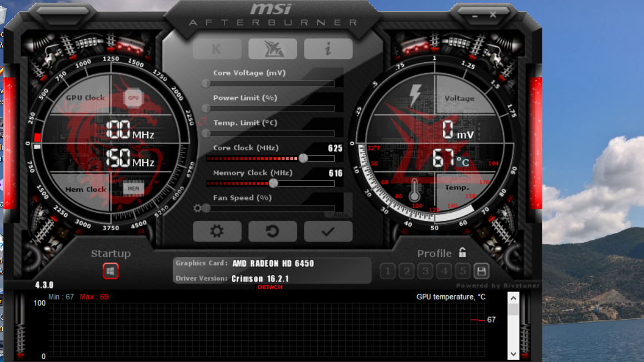Select profile slot 2
This screenshot has height=362, width=644.
click(407, 271)
